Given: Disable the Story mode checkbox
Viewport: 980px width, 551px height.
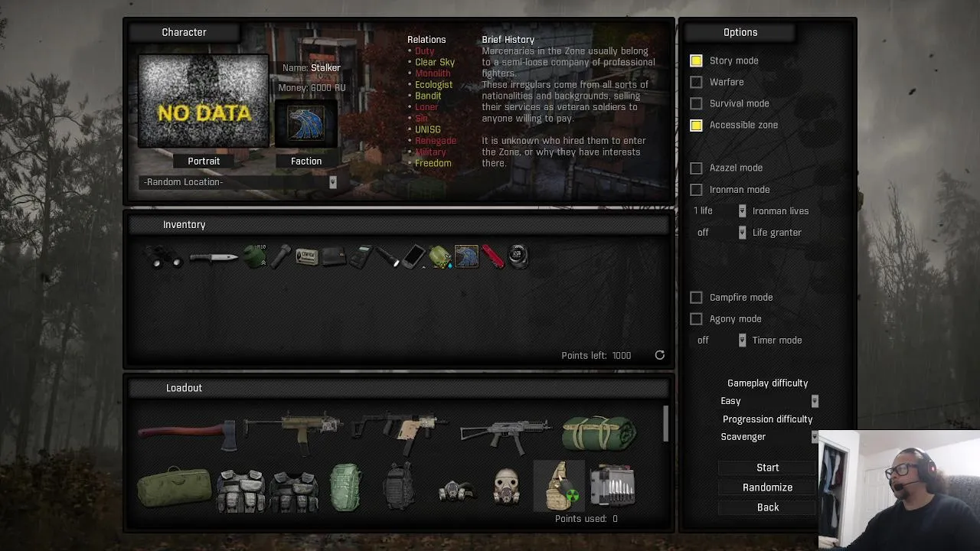Looking at the screenshot, I should pyautogui.click(x=696, y=60).
